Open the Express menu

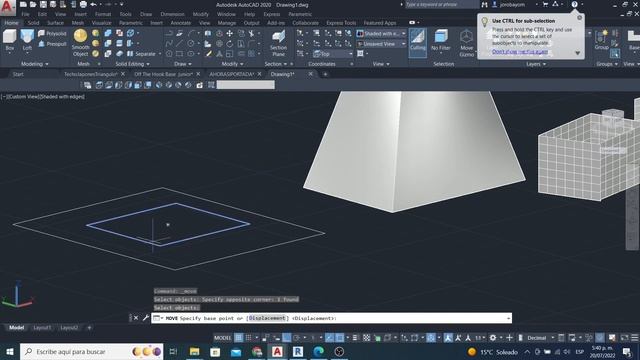[272, 14]
